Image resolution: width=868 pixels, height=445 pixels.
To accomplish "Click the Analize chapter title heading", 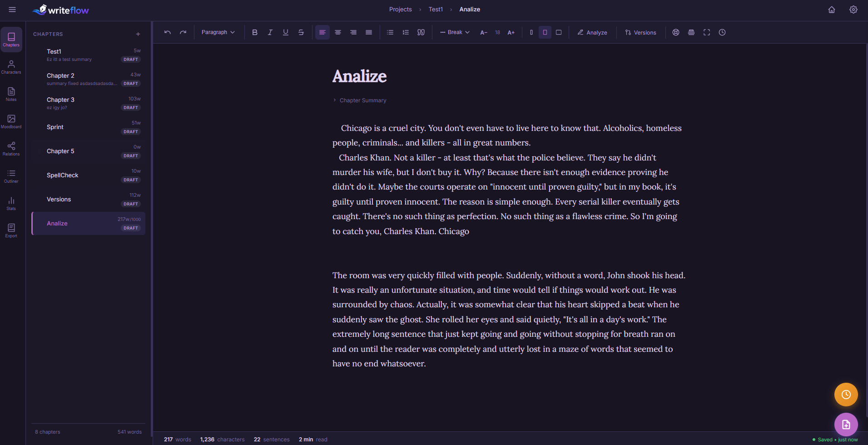I will coord(359,76).
